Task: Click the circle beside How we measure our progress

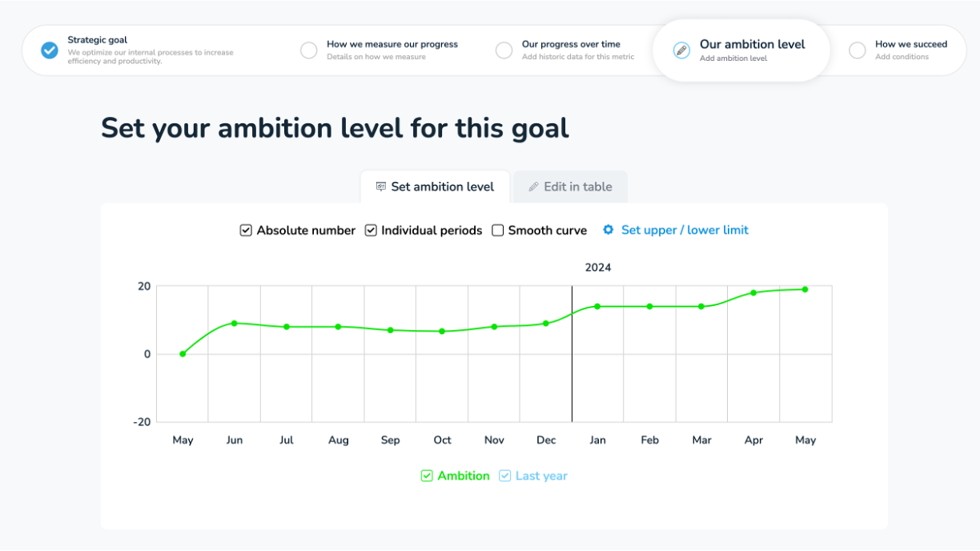Action: (309, 50)
